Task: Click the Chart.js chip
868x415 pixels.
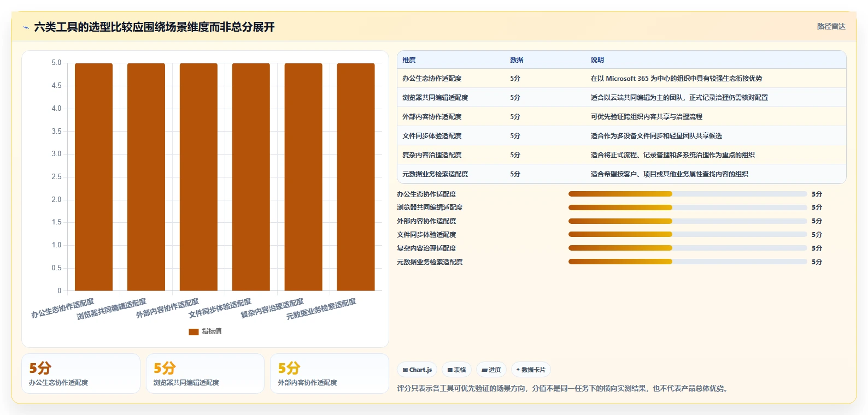Action: (417, 370)
